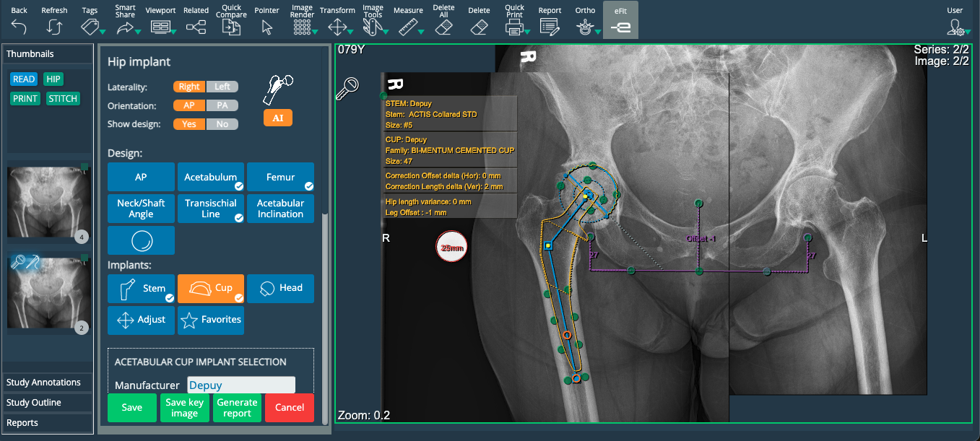Click the Back arrow icon
Viewport: 980px width, 441px height.
click(x=19, y=27)
